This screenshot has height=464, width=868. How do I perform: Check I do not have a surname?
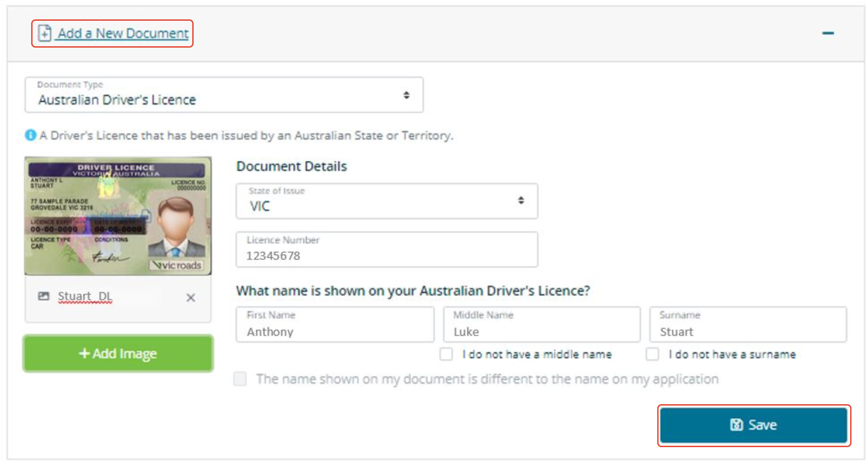point(653,354)
